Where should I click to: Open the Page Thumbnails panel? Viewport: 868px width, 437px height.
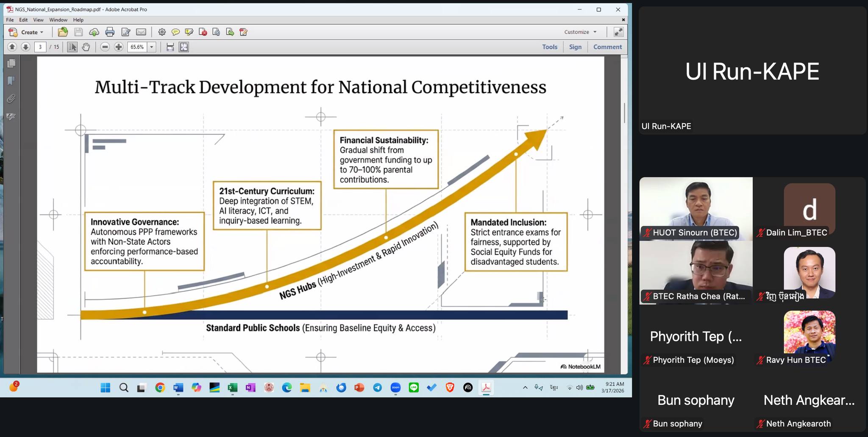pyautogui.click(x=11, y=64)
